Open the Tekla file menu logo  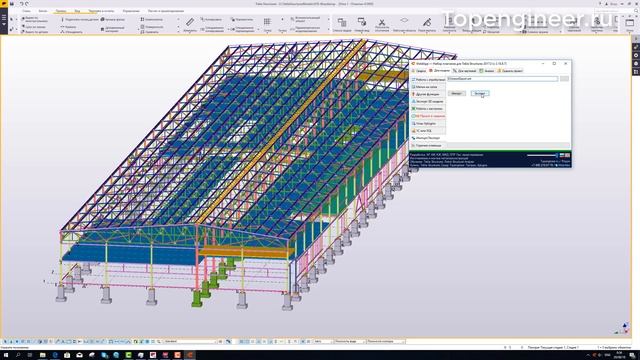tap(4, 4)
